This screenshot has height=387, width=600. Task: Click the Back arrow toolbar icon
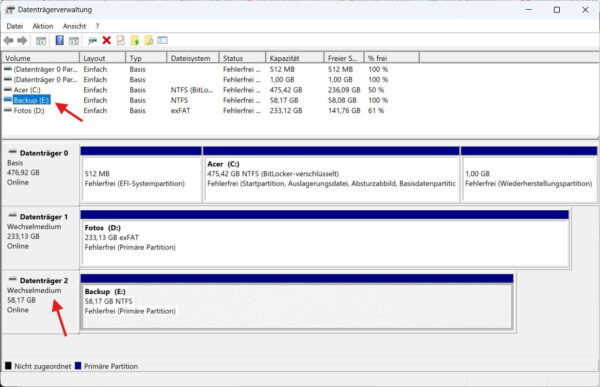tap(8, 40)
